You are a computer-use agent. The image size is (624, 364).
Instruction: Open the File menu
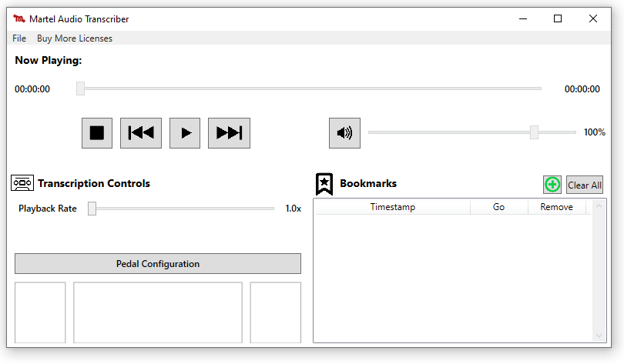19,38
